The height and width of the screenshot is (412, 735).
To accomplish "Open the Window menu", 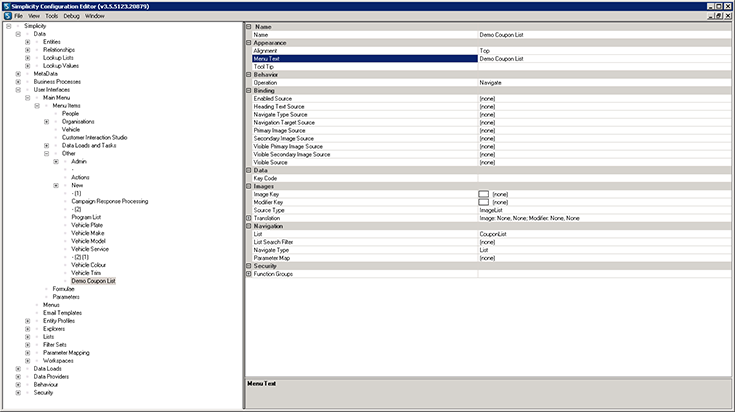I will [95, 16].
